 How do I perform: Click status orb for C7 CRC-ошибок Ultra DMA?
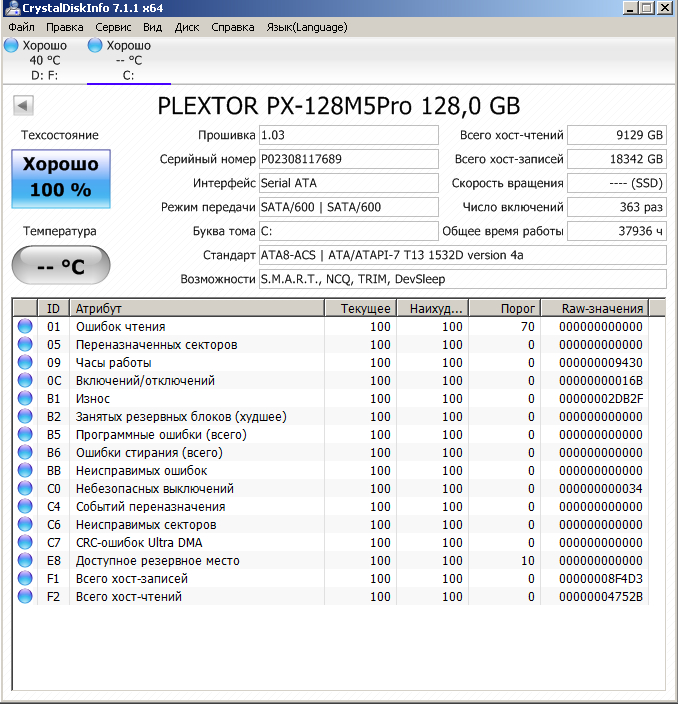[x=25, y=542]
